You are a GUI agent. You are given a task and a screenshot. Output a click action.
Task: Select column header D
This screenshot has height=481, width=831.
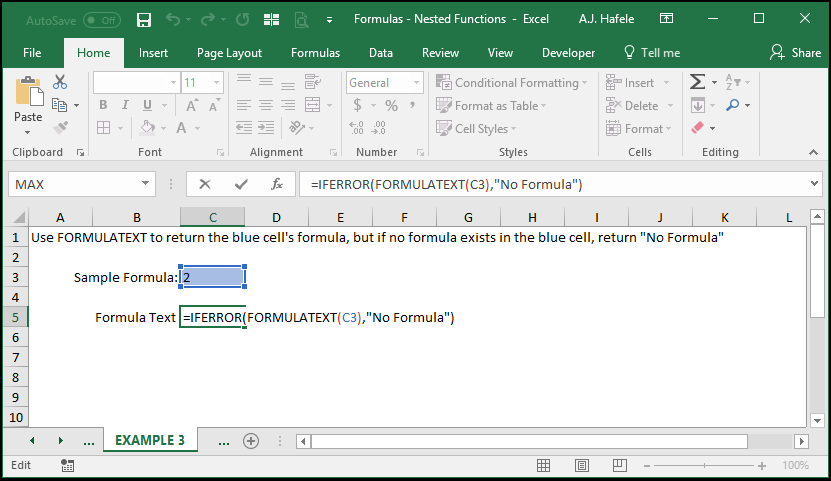pyautogui.click(x=276, y=217)
